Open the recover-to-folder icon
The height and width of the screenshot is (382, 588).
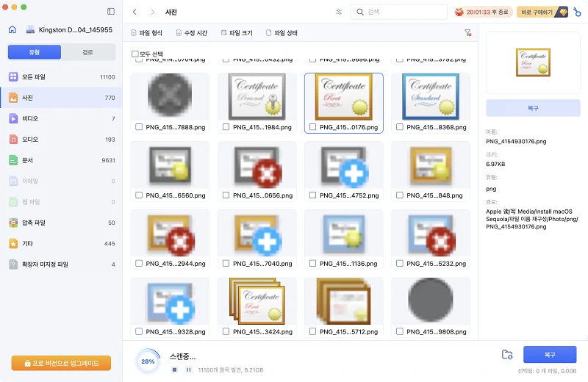507,355
